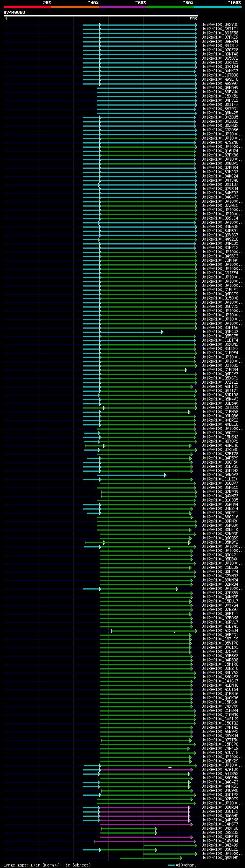Click the =100char. scale legend
Screen dimensions: 245x868
[x=183, y=865]
